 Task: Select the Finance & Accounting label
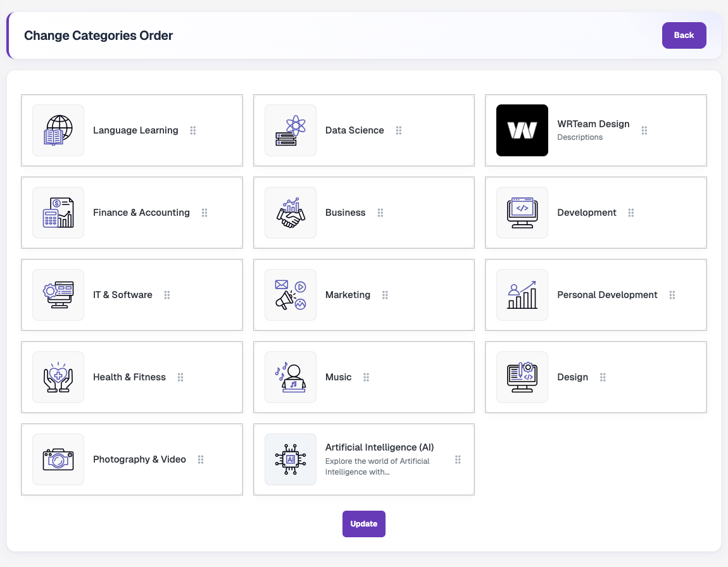tap(141, 213)
